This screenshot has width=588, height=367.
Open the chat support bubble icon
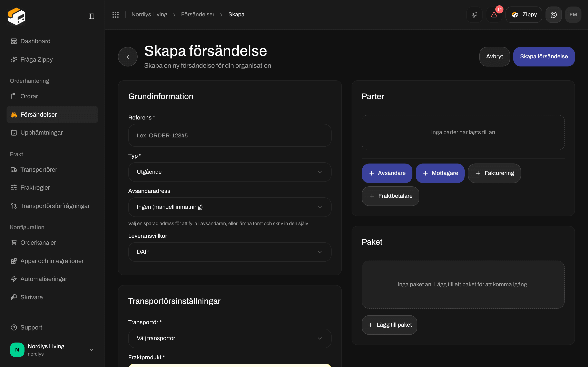click(553, 14)
